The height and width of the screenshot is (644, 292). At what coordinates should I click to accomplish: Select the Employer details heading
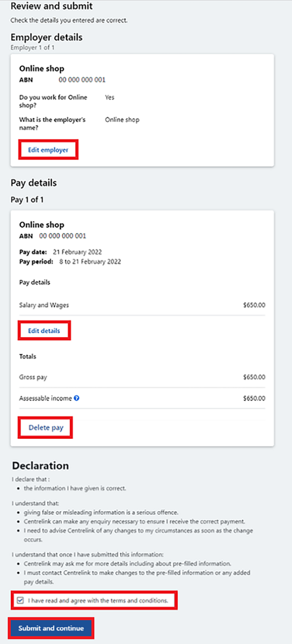(47, 37)
